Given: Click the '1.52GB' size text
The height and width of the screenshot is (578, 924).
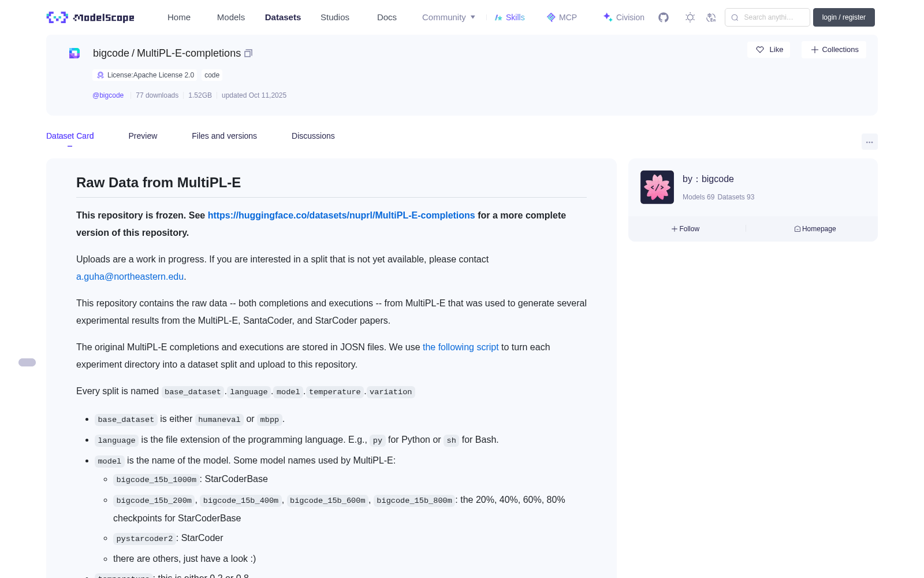Looking at the screenshot, I should click(200, 95).
